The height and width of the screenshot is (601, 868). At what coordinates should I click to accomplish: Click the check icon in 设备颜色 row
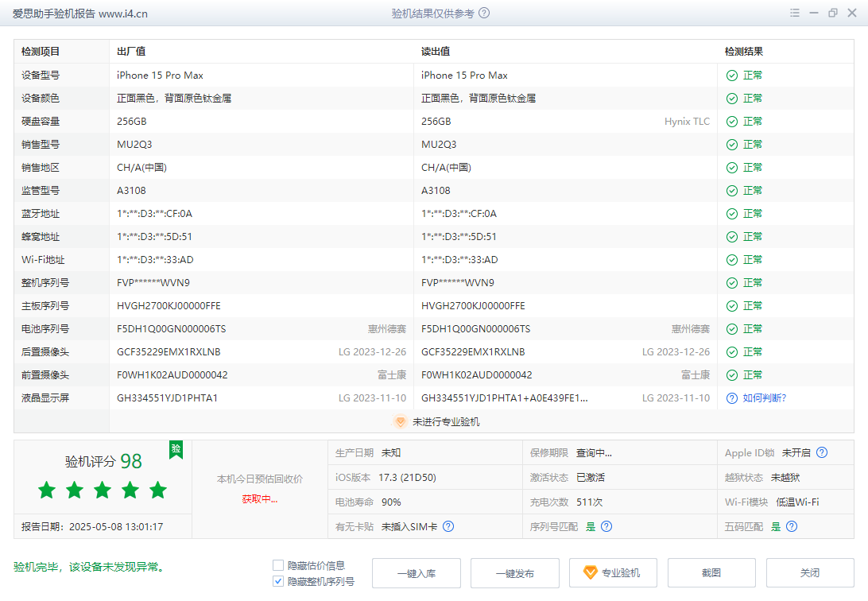tap(732, 99)
